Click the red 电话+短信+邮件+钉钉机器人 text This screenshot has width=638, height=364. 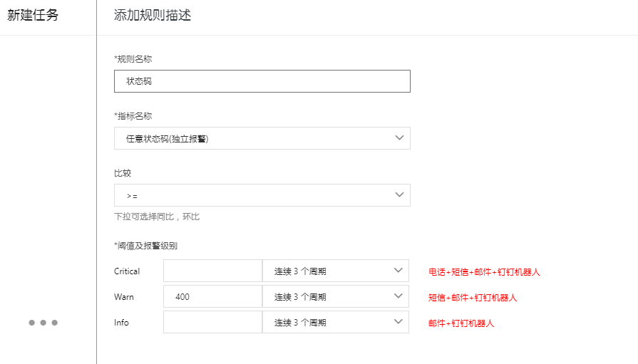(x=484, y=271)
